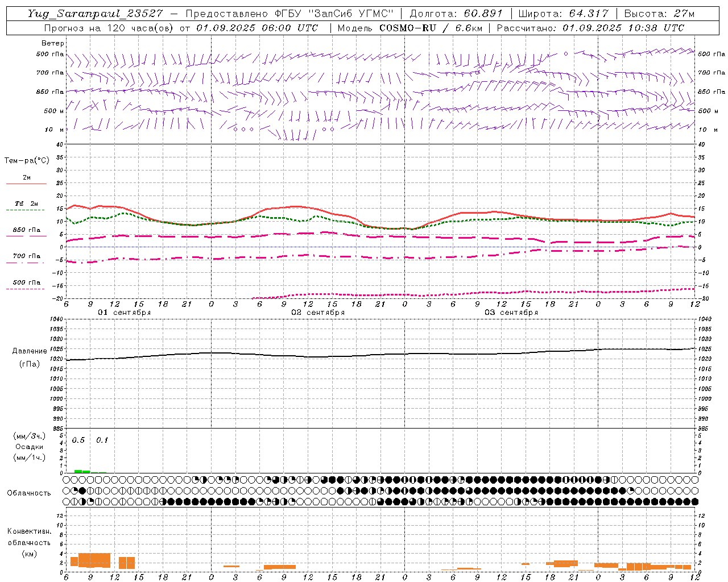Click the 500 гПа temperature legend entry

26,285
